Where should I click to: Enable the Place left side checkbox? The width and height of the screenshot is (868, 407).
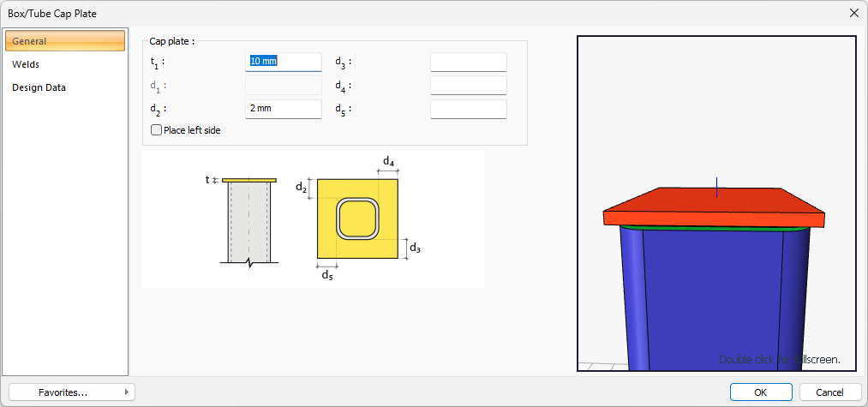[157, 130]
